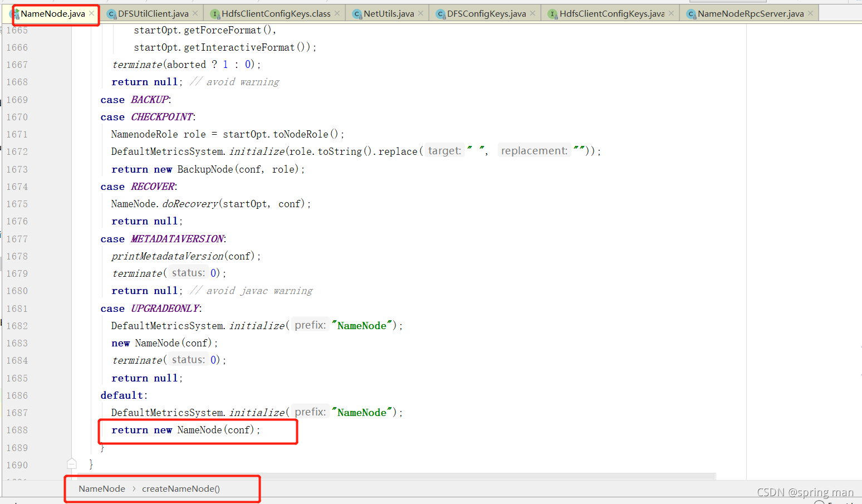Screen dimensions: 862x504
Task: Click 'case UPGRADEONLY:' label
Action: (151, 309)
